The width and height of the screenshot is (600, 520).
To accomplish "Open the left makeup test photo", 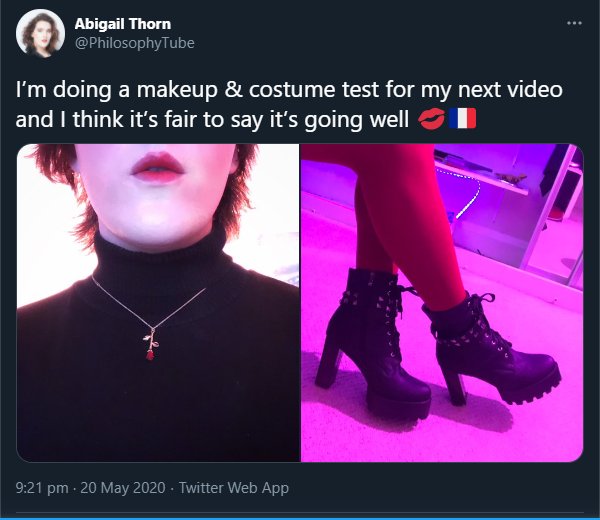I will point(158,303).
